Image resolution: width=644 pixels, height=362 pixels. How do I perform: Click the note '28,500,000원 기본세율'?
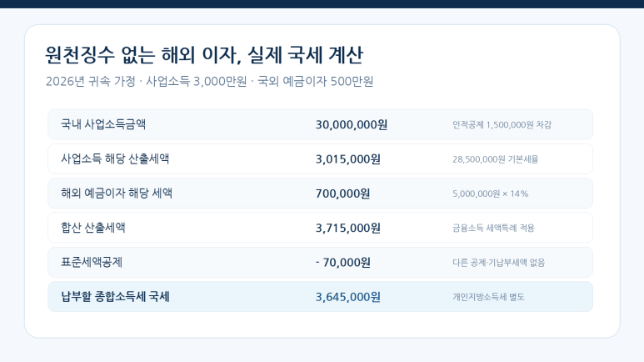click(x=496, y=159)
